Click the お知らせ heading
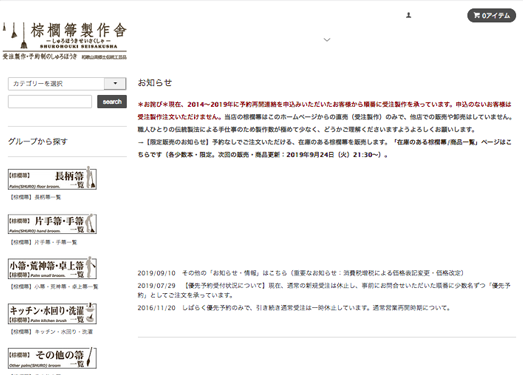The image size is (523, 375). [x=155, y=83]
